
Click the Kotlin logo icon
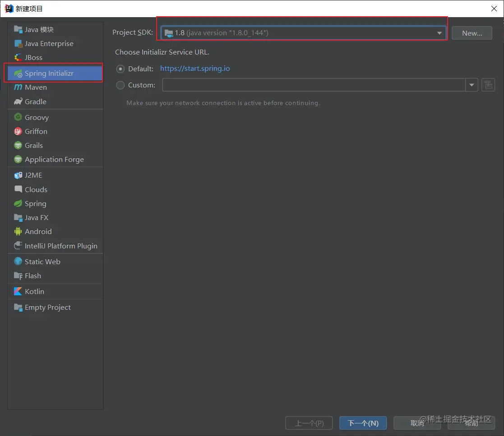(x=18, y=291)
